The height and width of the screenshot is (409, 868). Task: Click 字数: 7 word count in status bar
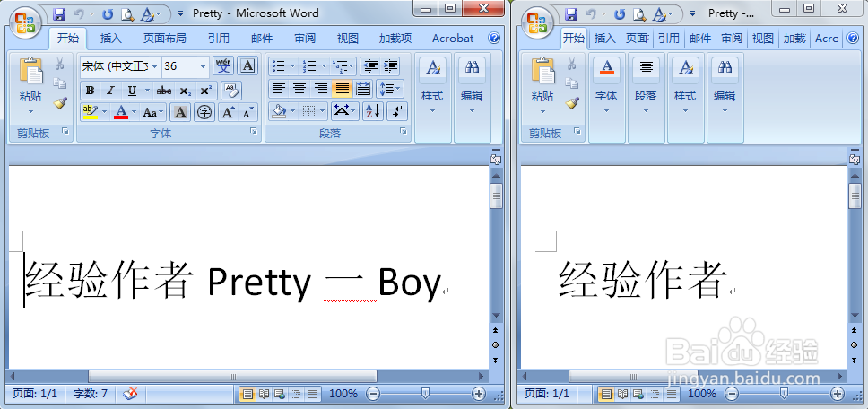coord(91,394)
